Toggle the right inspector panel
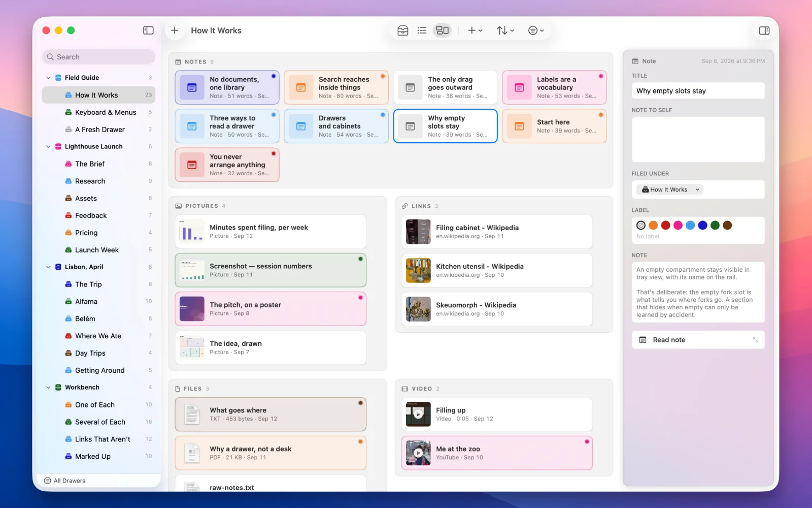Image resolution: width=812 pixels, height=508 pixels. pyautogui.click(x=764, y=30)
